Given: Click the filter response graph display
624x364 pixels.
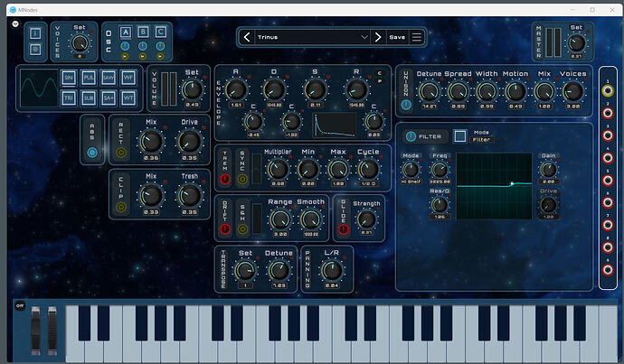Looking at the screenshot, I should tap(495, 186).
